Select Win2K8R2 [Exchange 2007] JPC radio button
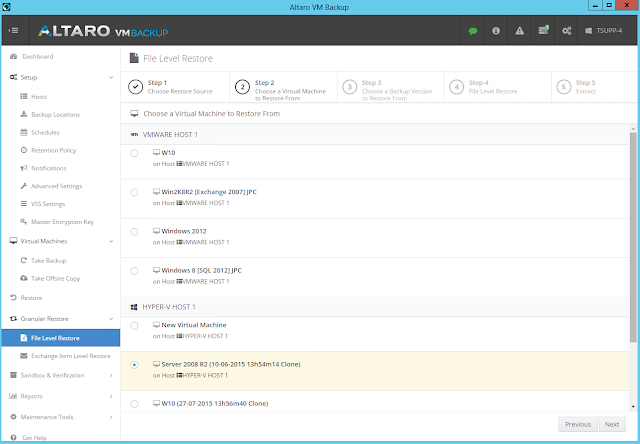The height and width of the screenshot is (444, 640). point(134,192)
